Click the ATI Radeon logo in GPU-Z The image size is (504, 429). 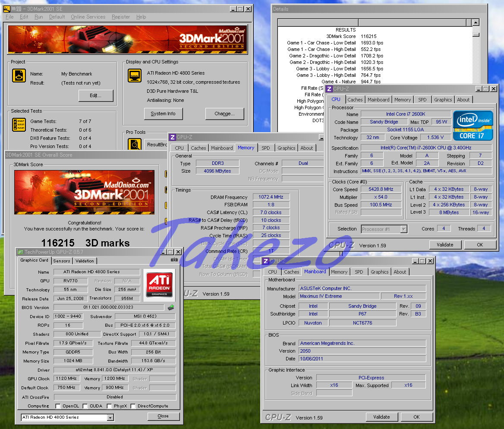click(x=159, y=284)
